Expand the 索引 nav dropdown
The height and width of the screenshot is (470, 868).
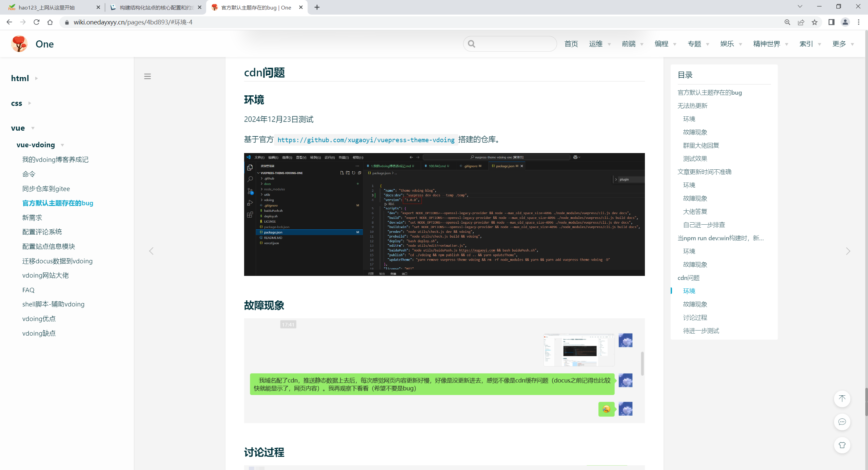point(810,44)
